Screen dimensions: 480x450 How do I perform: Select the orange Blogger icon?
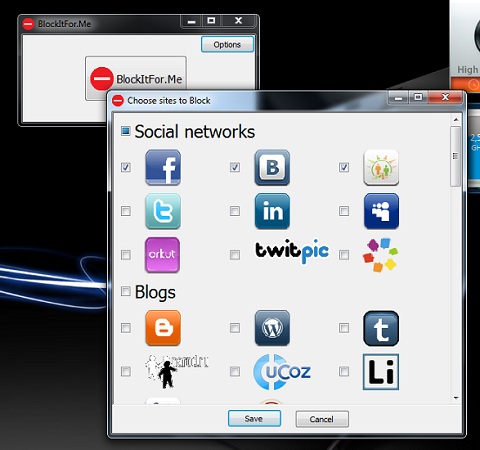[163, 328]
